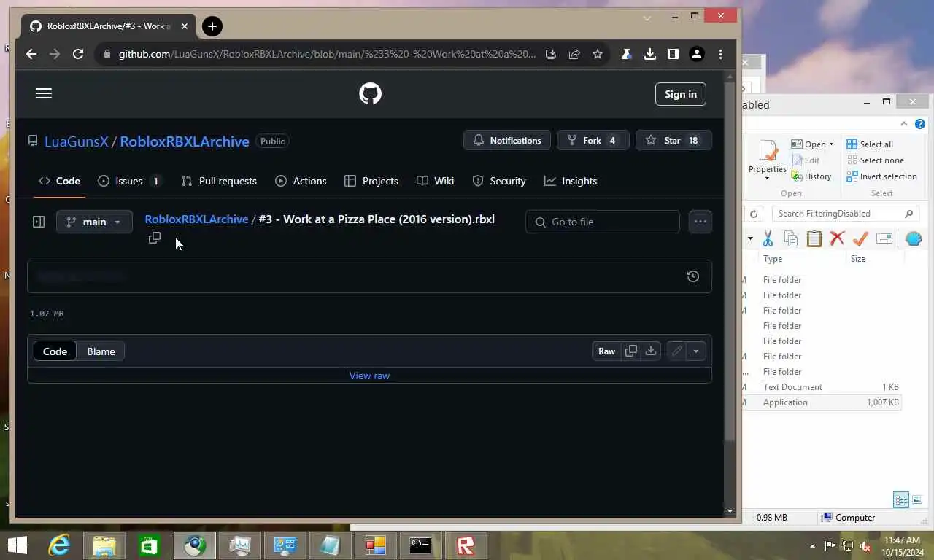Image resolution: width=934 pixels, height=560 pixels.
Task: Copy raw file contents icon
Action: pos(631,351)
